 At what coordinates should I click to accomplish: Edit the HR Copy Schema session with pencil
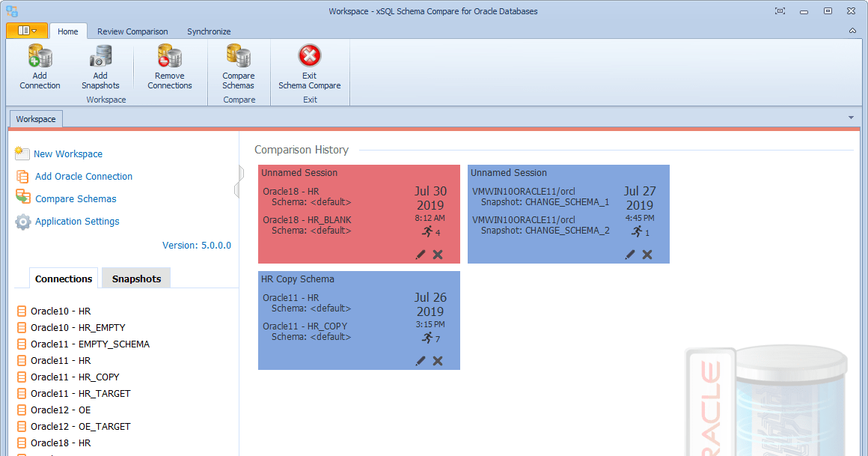(421, 361)
